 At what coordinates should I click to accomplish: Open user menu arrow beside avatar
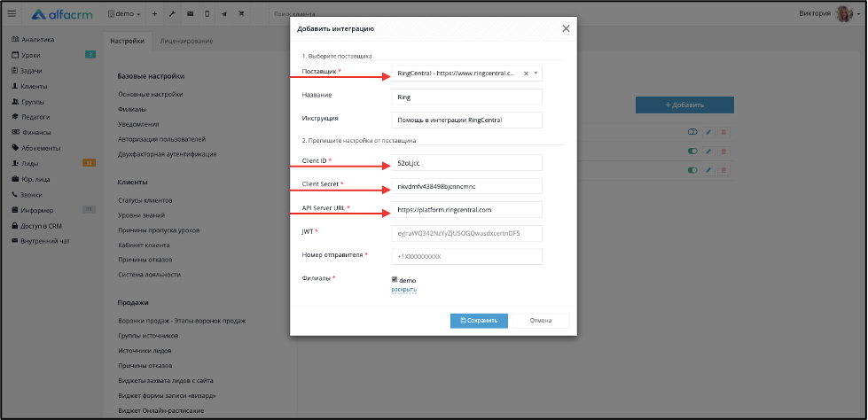[858, 14]
